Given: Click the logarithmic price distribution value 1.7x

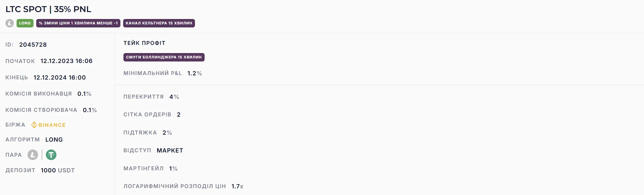Looking at the screenshot, I should 237,186.
